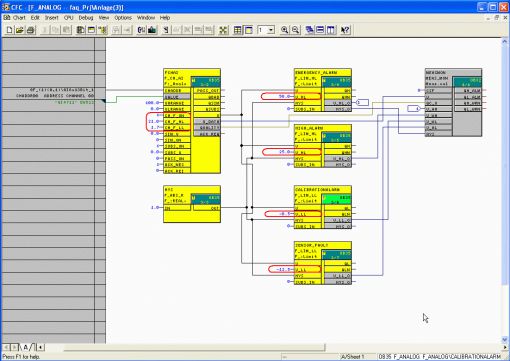
Task: Open the Debug menu
Action: pos(86,18)
